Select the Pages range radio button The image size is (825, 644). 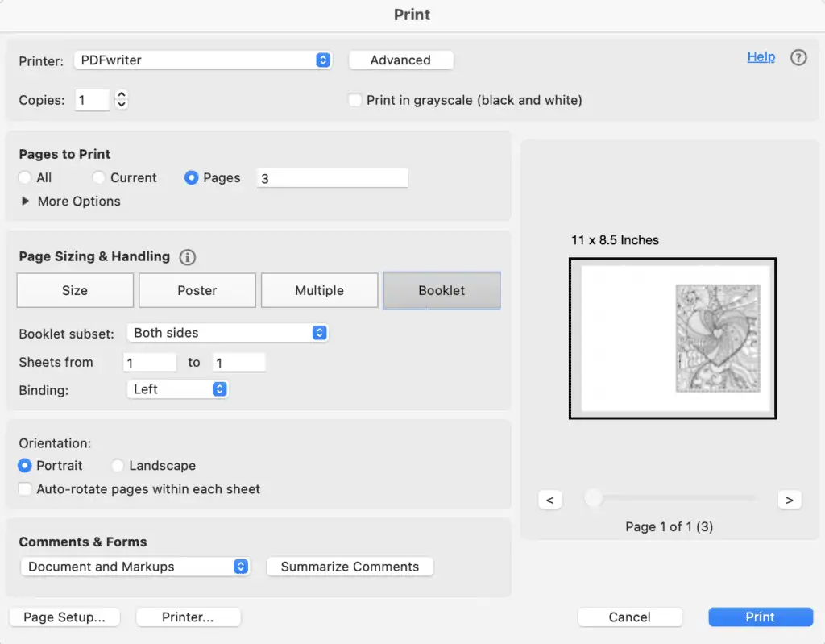point(191,177)
